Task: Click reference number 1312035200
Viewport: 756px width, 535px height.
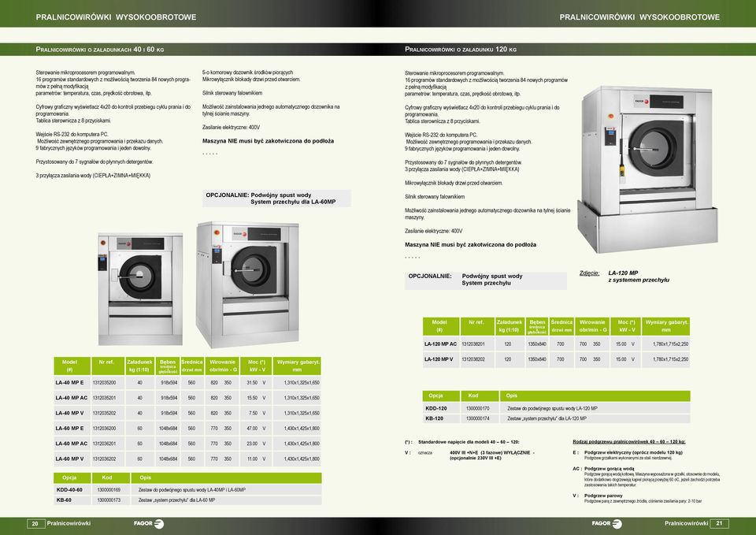Action: (x=104, y=383)
